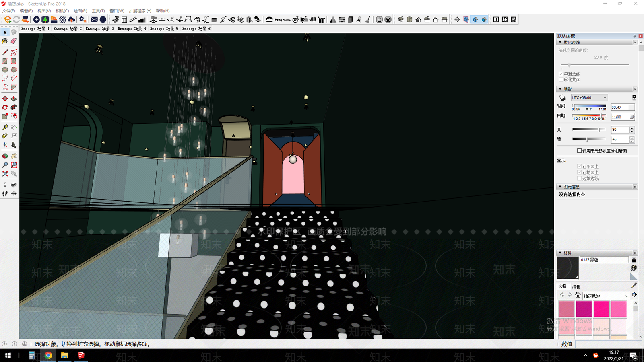The height and width of the screenshot is (362, 644).
Task: Open UTC+08:00 time zone dropdown
Action: click(x=589, y=97)
